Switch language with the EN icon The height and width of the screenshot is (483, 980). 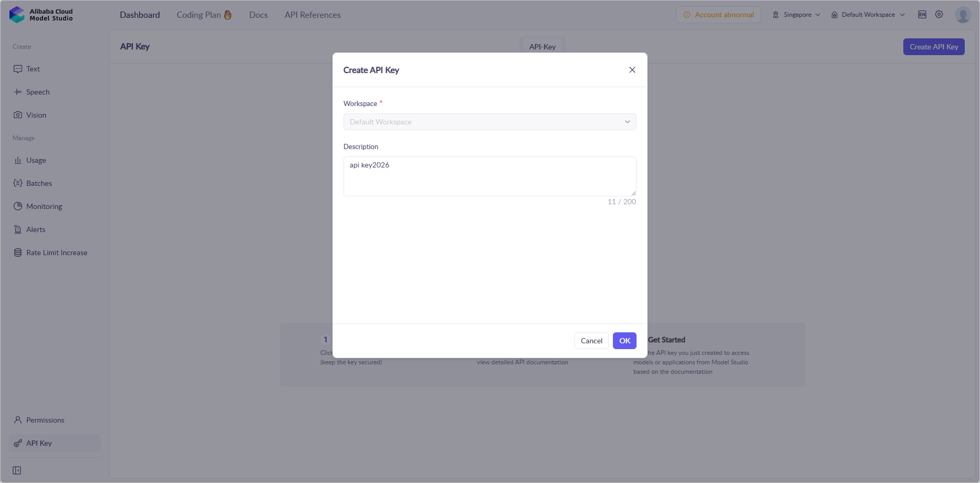pyautogui.click(x=922, y=15)
